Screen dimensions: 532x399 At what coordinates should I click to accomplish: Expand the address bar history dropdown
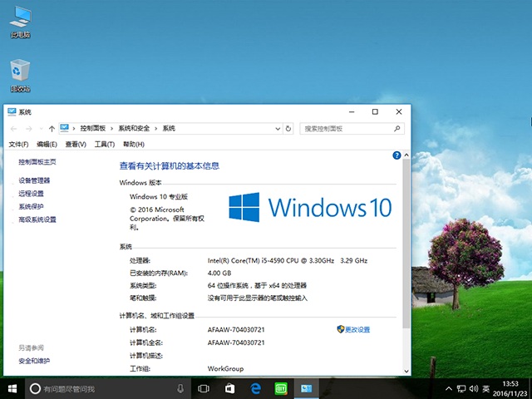(x=277, y=129)
